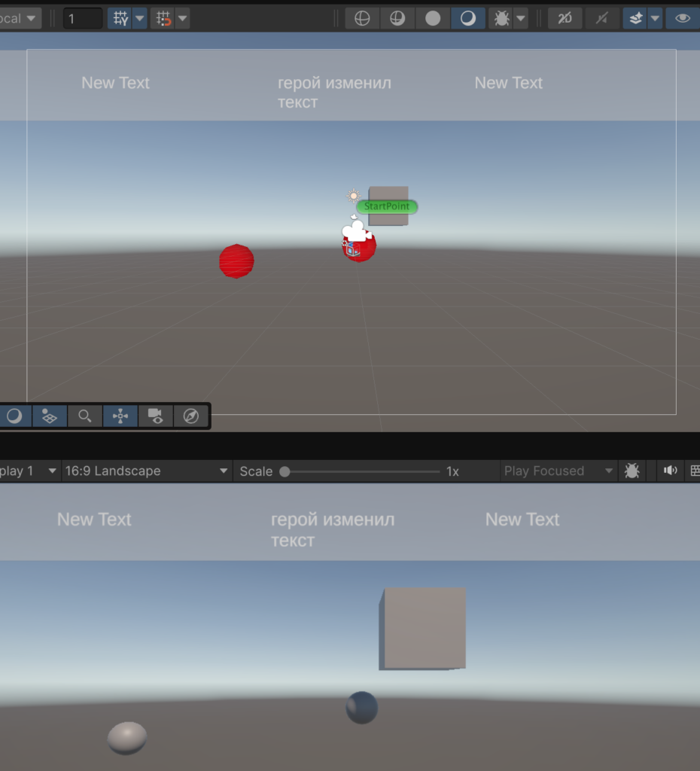Toggle scene visibility eye icon
This screenshot has width=700, height=771.
[x=682, y=19]
